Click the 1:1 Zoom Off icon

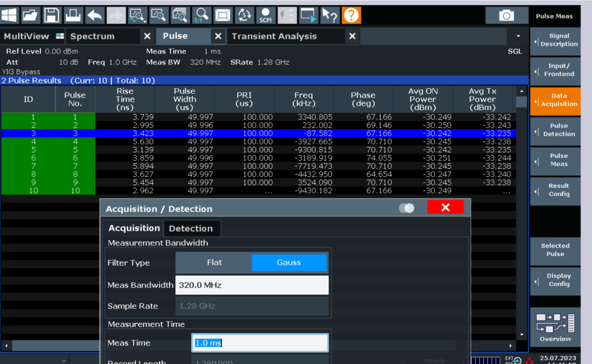tap(201, 15)
